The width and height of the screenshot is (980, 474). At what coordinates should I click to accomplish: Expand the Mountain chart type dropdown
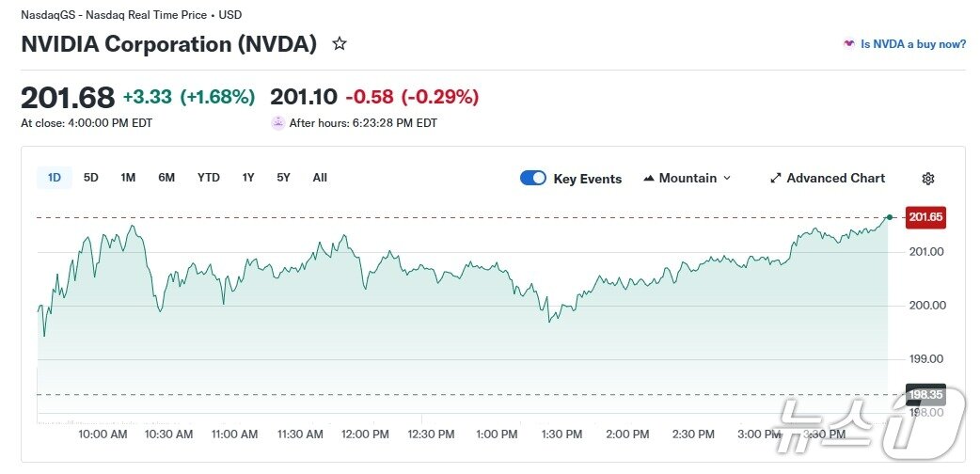click(726, 179)
